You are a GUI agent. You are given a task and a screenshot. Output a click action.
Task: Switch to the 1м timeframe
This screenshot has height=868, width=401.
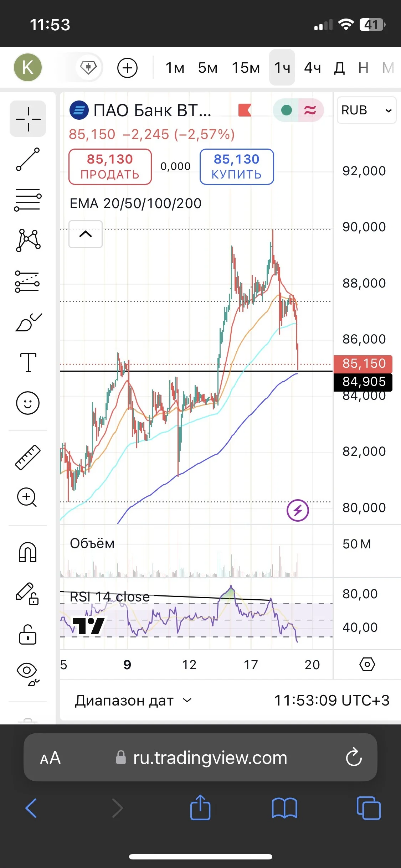pos(175,68)
